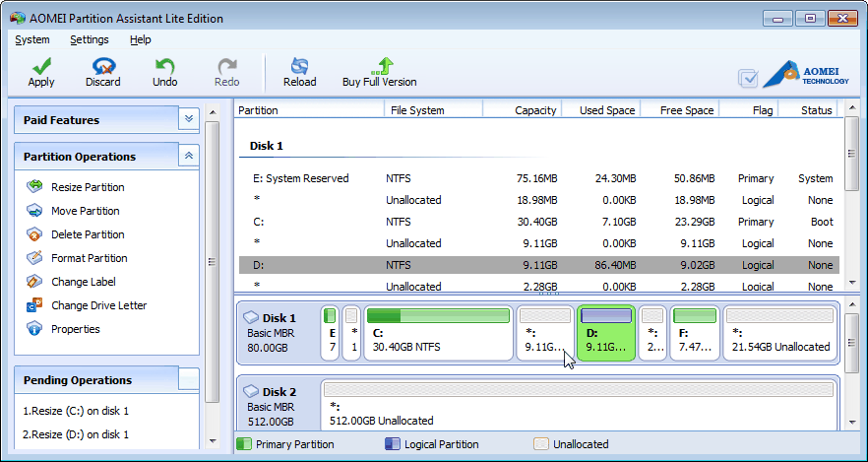Click the left sidebar scroll down arrow
This screenshot has height=462, width=868.
point(212,441)
